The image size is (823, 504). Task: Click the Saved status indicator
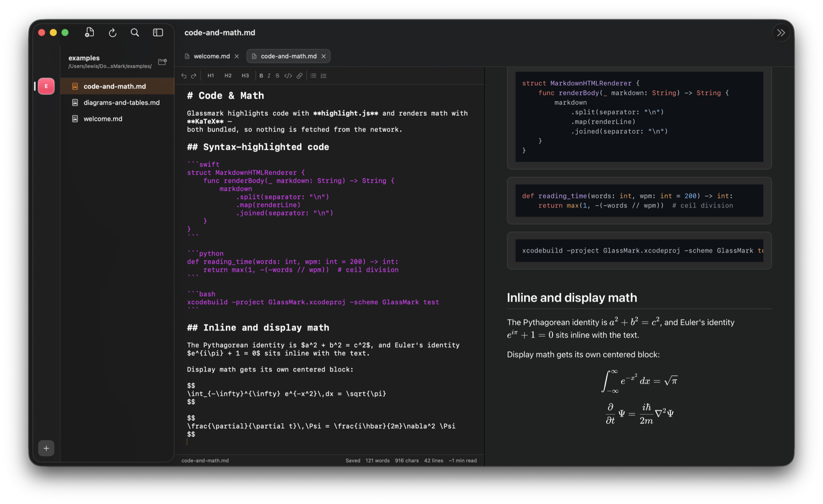click(353, 461)
